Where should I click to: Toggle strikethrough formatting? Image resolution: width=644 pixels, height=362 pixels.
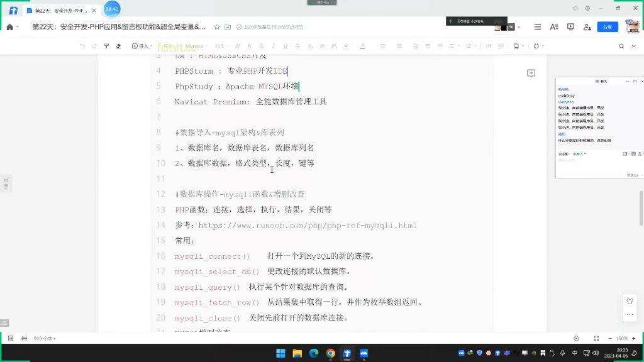point(297,46)
